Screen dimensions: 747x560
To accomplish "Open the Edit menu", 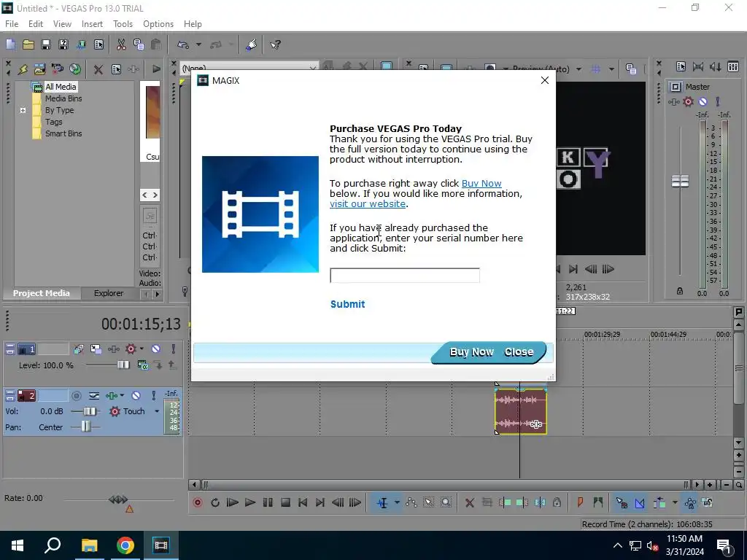I will (35, 24).
